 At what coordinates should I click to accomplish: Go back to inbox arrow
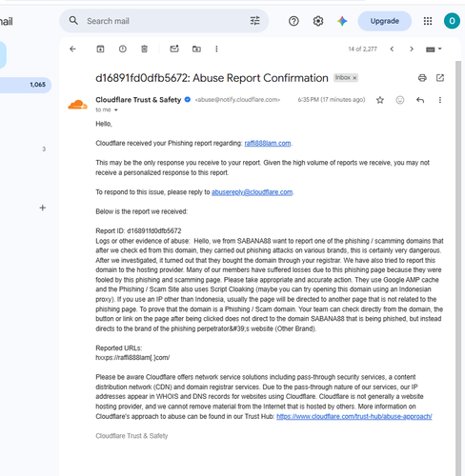pos(72,49)
